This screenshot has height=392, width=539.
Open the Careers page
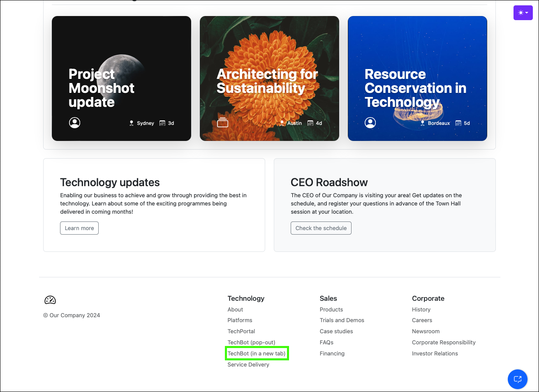[422, 320]
